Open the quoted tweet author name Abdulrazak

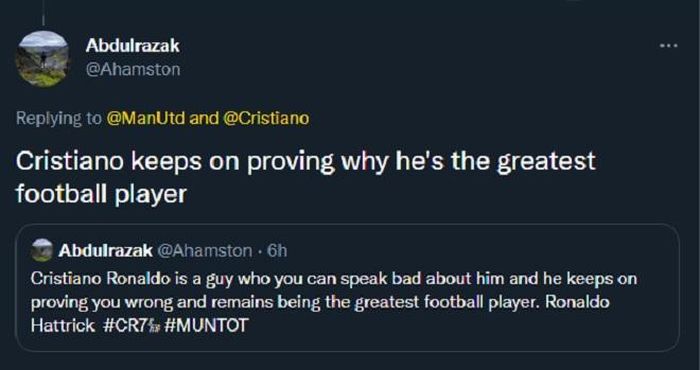coord(105,251)
